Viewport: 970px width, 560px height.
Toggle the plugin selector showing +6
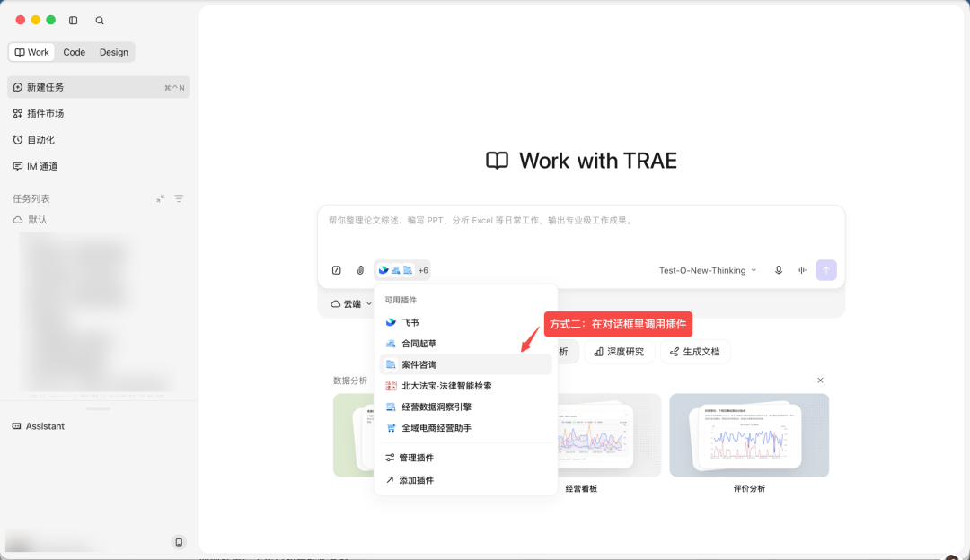pos(402,270)
